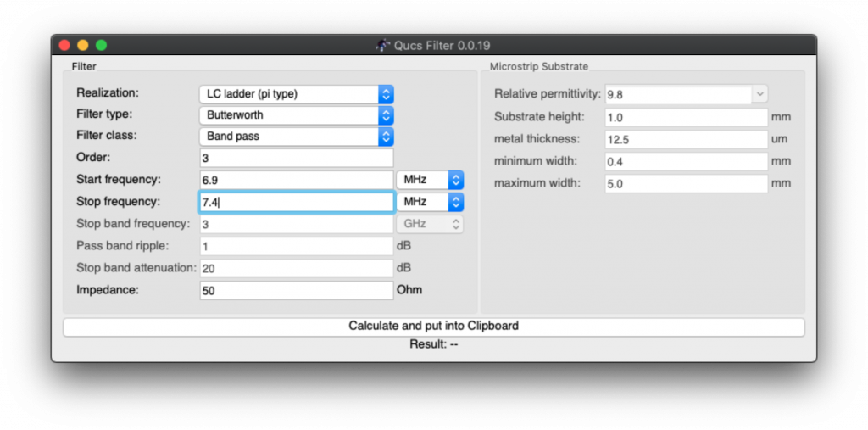Image resolution: width=868 pixels, height=430 pixels.
Task: Open the Filter class Band pass dropdown
Action: (x=296, y=137)
